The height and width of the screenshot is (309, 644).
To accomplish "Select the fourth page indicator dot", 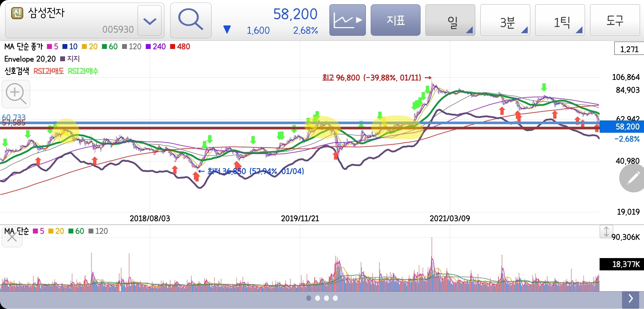I will pos(335,298).
